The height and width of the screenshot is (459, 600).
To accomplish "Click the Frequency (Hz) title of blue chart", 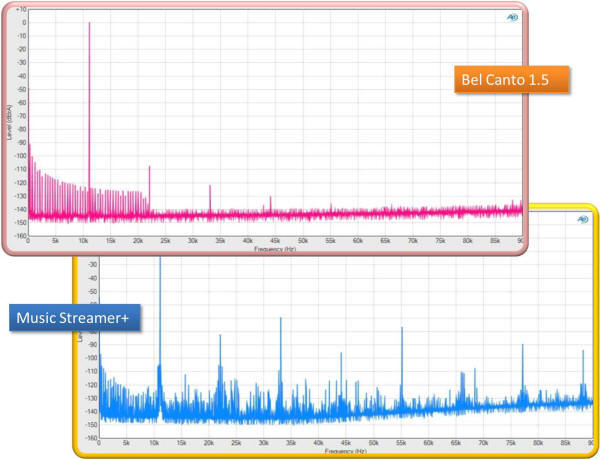I will coord(346,451).
